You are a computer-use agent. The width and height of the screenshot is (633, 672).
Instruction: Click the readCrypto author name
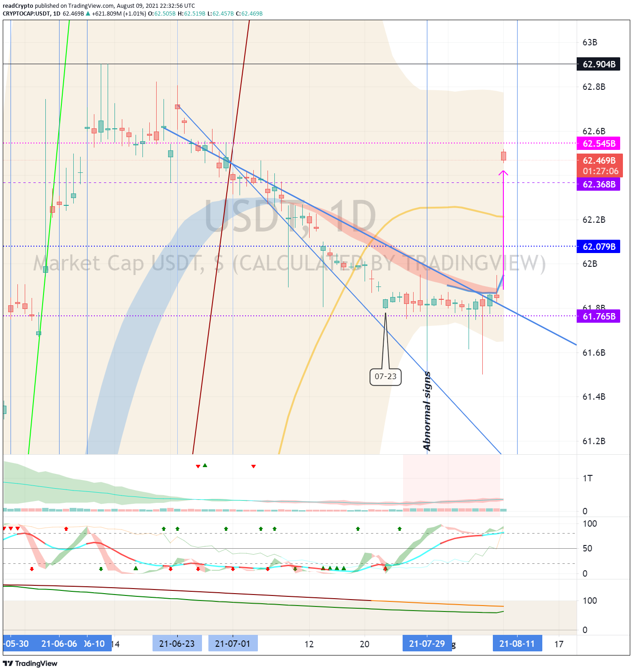18,6
